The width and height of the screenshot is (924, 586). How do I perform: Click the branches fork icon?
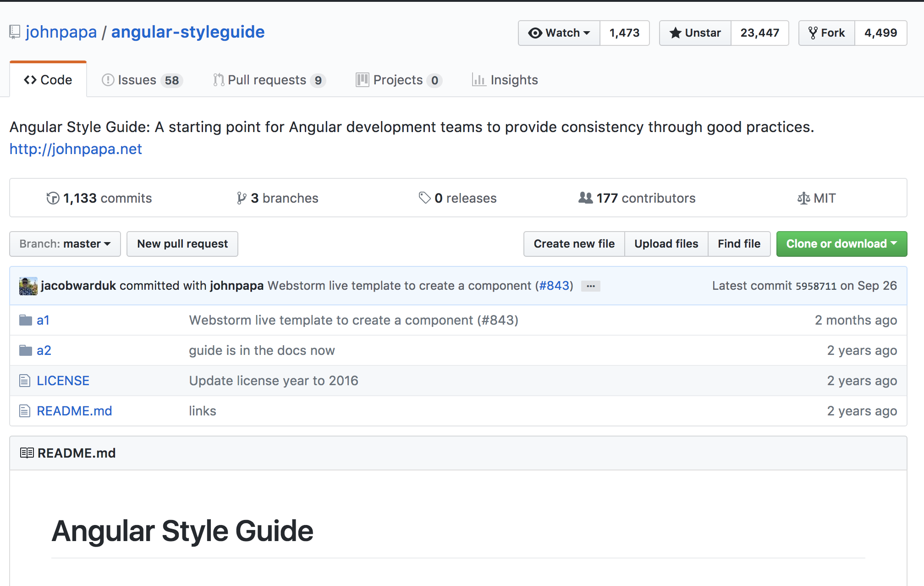coord(241,198)
